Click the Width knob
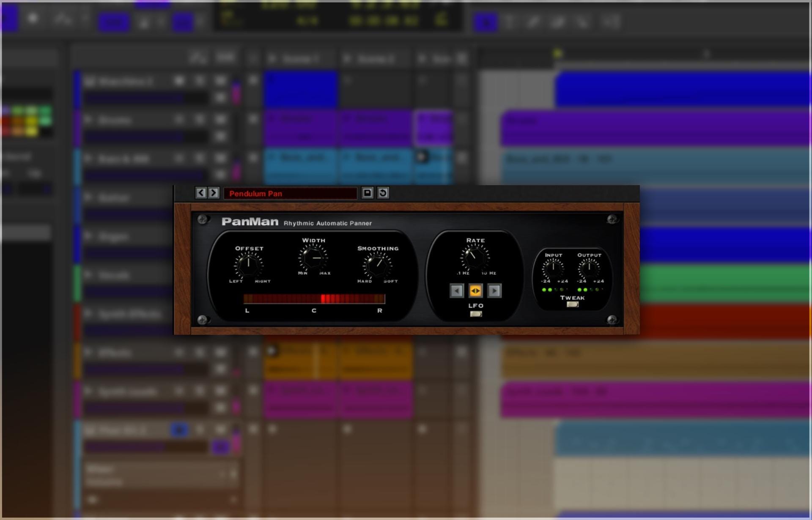Image resolution: width=812 pixels, height=520 pixels. click(313, 257)
